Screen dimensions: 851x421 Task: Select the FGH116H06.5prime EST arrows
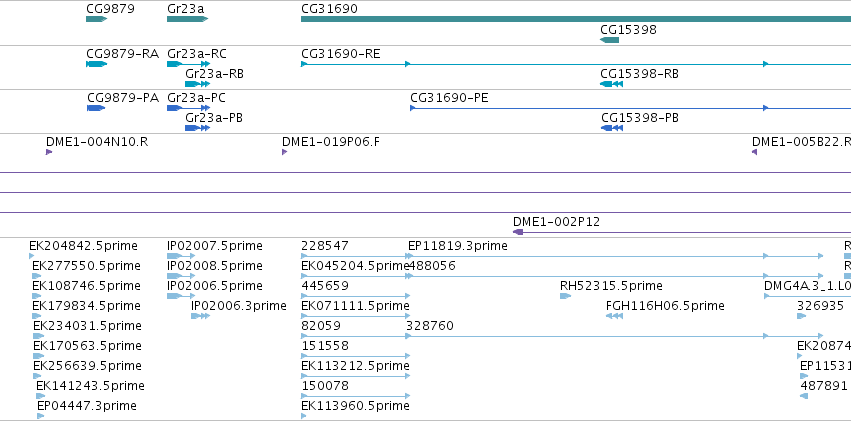(614, 316)
